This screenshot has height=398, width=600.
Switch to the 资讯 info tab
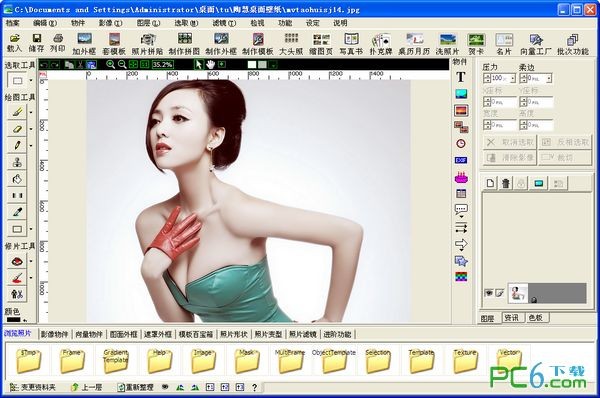(x=512, y=318)
